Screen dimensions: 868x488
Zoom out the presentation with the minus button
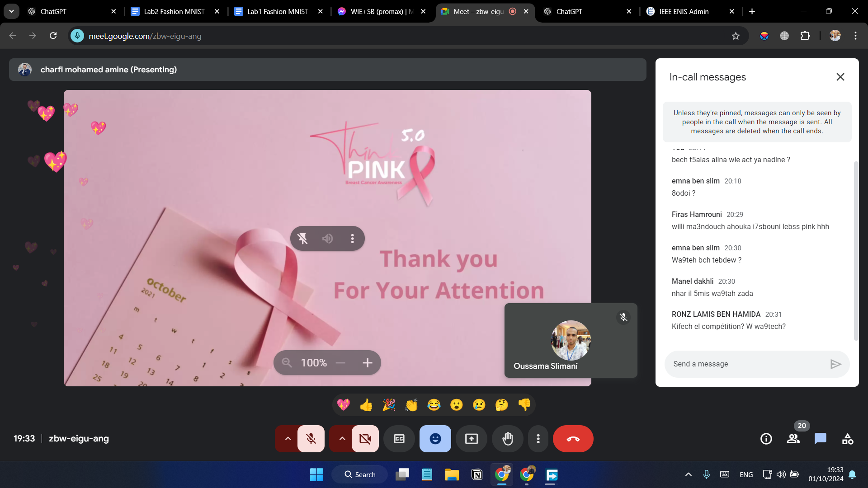pyautogui.click(x=340, y=362)
